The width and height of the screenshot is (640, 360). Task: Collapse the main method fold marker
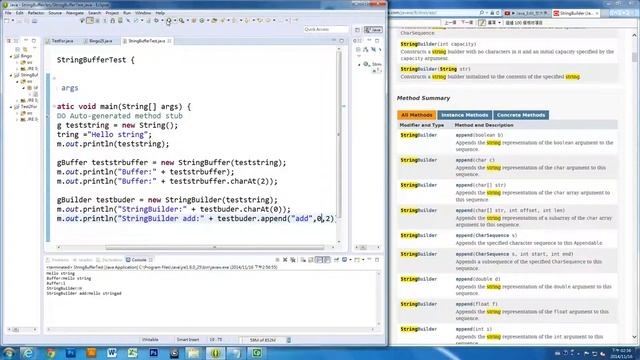[54, 107]
